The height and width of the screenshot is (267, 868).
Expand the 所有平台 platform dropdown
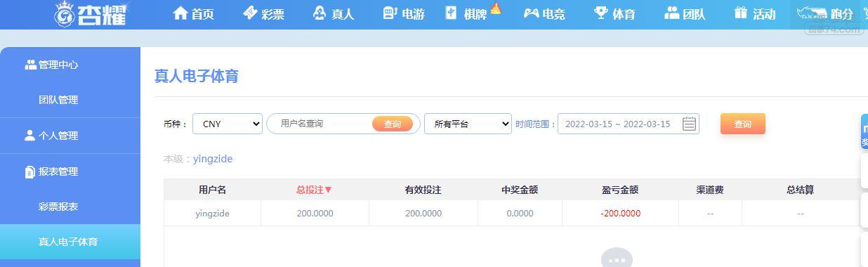[x=468, y=124]
